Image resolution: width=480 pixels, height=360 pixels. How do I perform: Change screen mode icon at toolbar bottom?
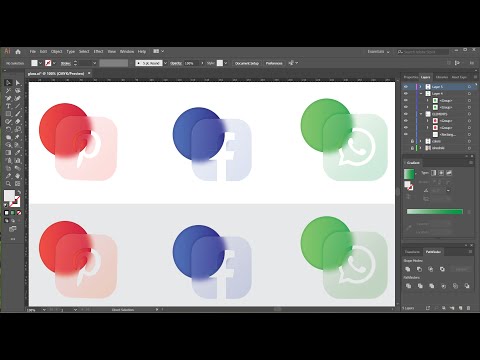[x=13, y=229]
